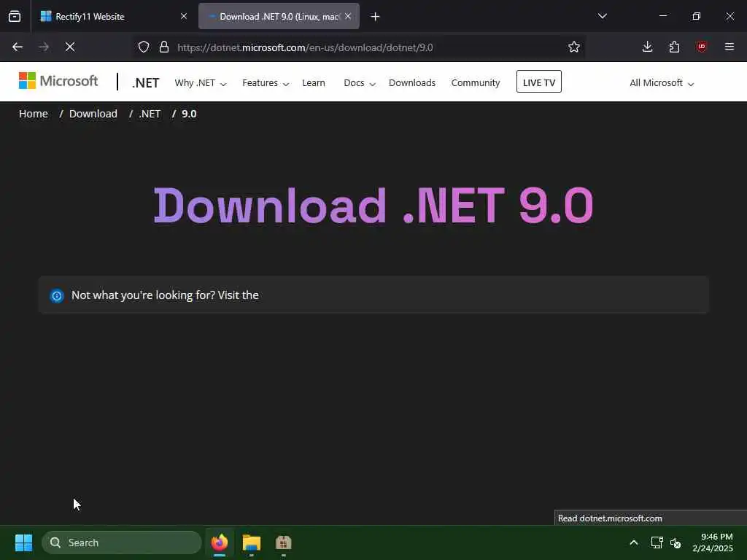Follow the .NET breadcrumb link
747x560 pixels.
coord(150,114)
